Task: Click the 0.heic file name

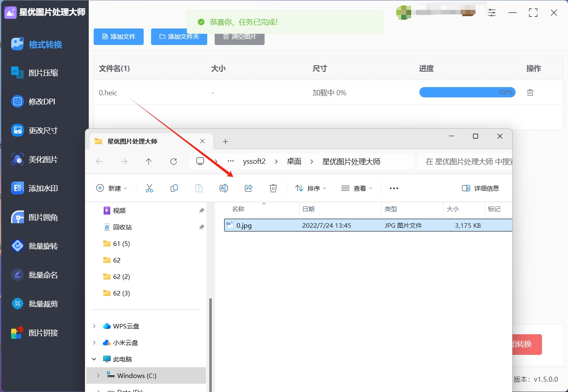Action: [108, 93]
